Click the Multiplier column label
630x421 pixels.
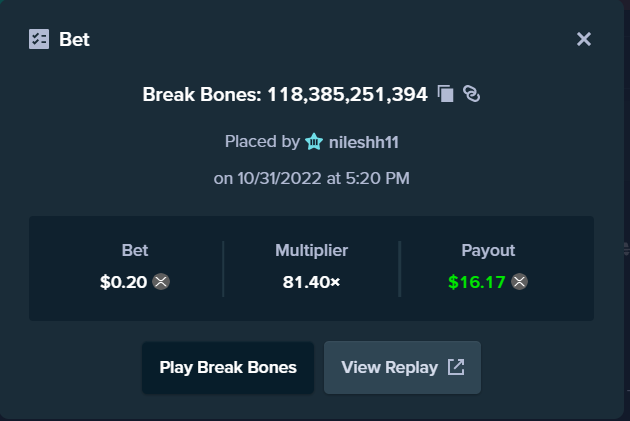pyautogui.click(x=311, y=250)
